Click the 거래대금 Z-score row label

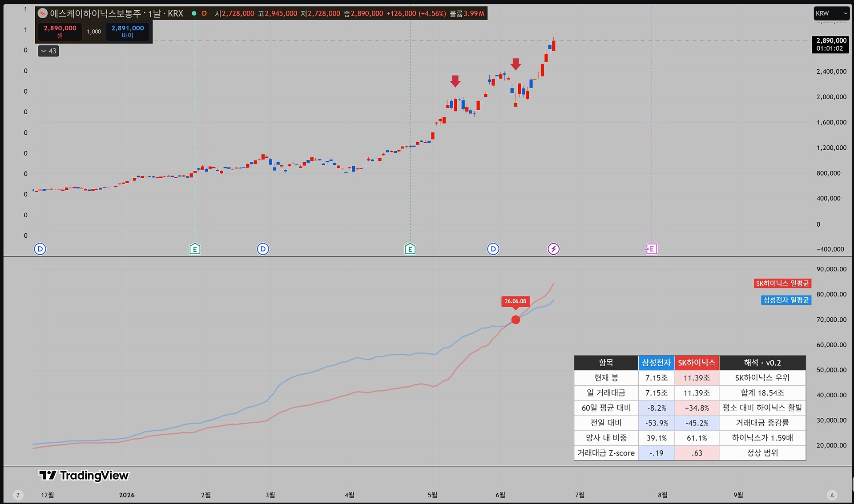click(606, 453)
